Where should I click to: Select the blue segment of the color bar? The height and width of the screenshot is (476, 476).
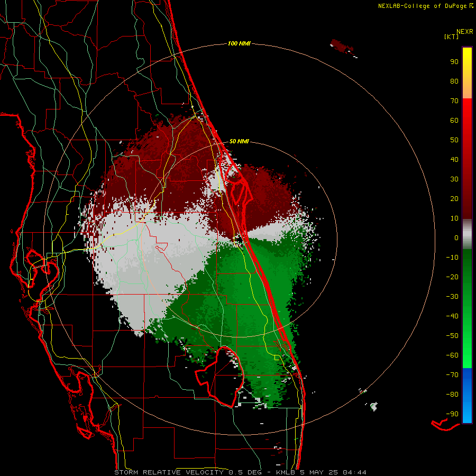[467, 396]
